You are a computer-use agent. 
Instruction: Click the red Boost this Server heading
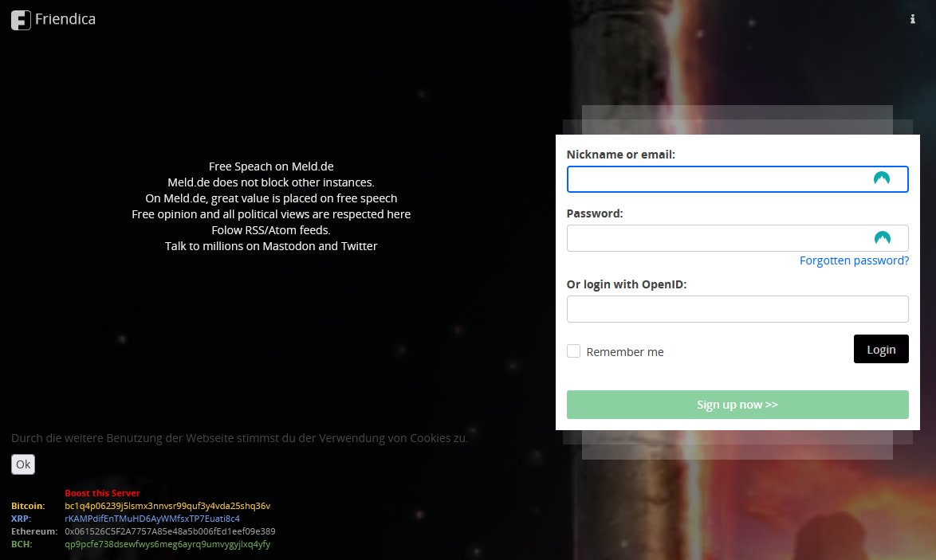(x=102, y=493)
